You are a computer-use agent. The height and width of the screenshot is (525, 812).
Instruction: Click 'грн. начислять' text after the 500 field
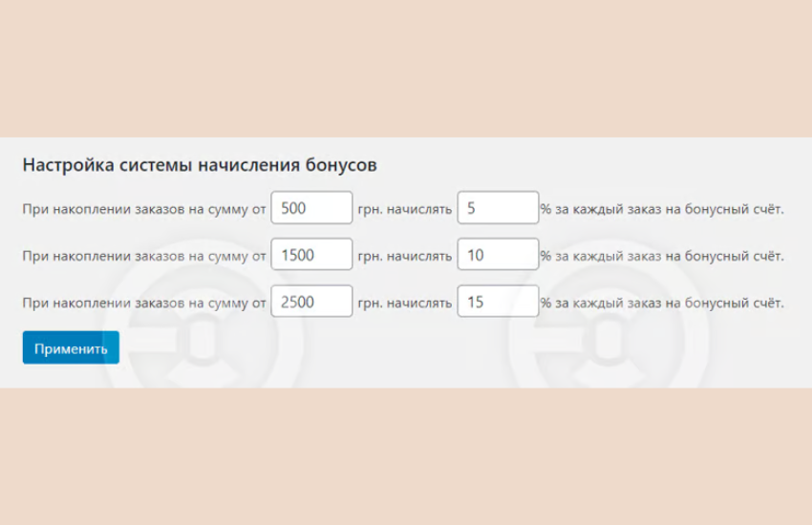point(405,209)
